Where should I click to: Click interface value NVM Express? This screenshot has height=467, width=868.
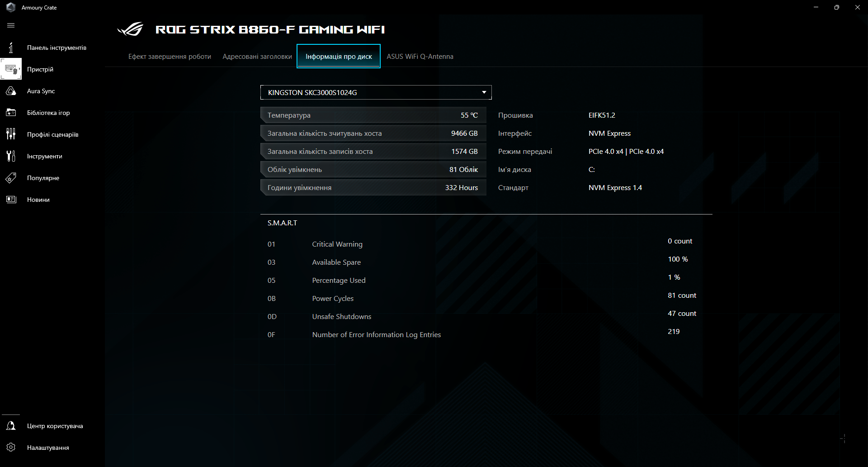tap(609, 133)
